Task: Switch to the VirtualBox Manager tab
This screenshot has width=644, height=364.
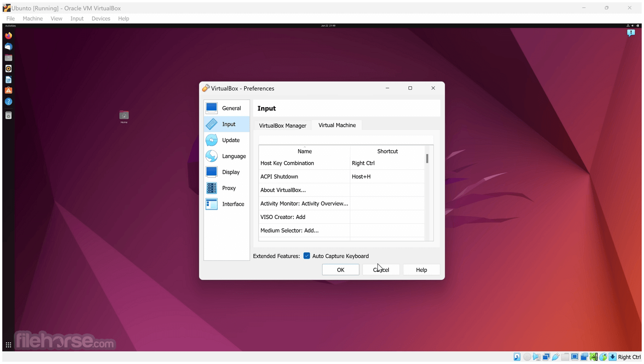Action: 282,126
